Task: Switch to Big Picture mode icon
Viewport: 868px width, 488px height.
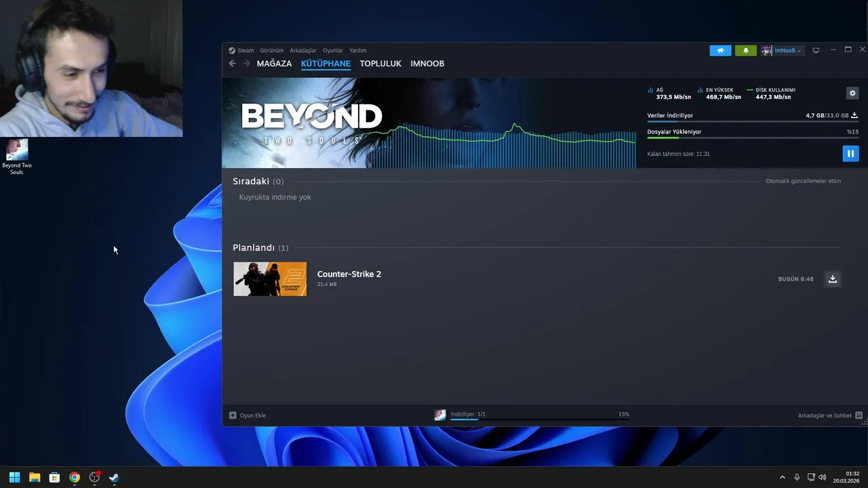Action: click(x=816, y=50)
